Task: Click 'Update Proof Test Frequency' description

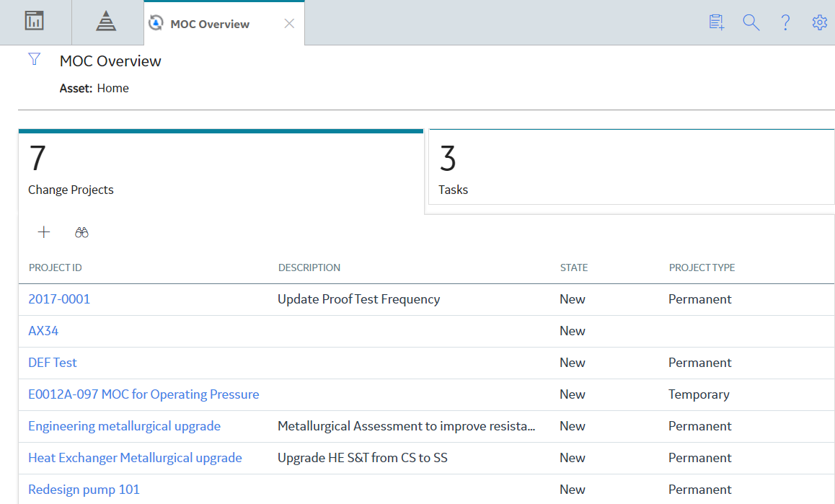Action: pyautogui.click(x=358, y=299)
